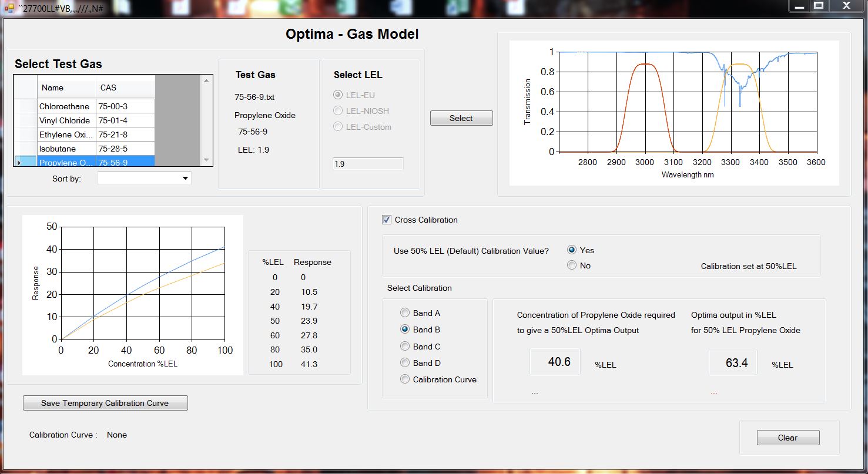This screenshot has width=868, height=474.
Task: Maximize the Optima window
Action: tap(818, 6)
